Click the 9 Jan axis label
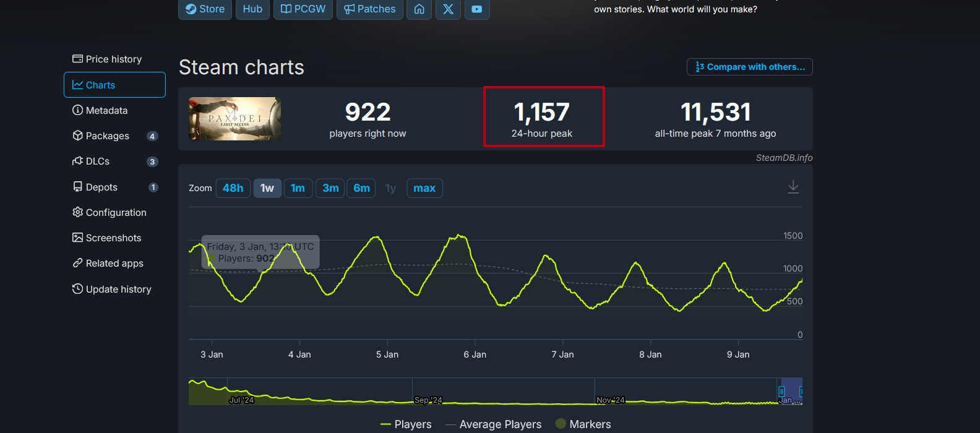The image size is (980, 433). (x=738, y=354)
